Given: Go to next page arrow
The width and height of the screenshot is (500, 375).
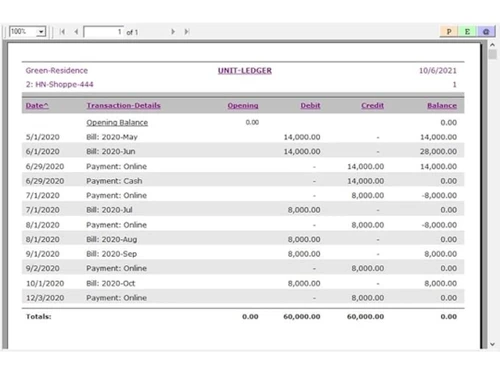Looking at the screenshot, I should point(173,32).
